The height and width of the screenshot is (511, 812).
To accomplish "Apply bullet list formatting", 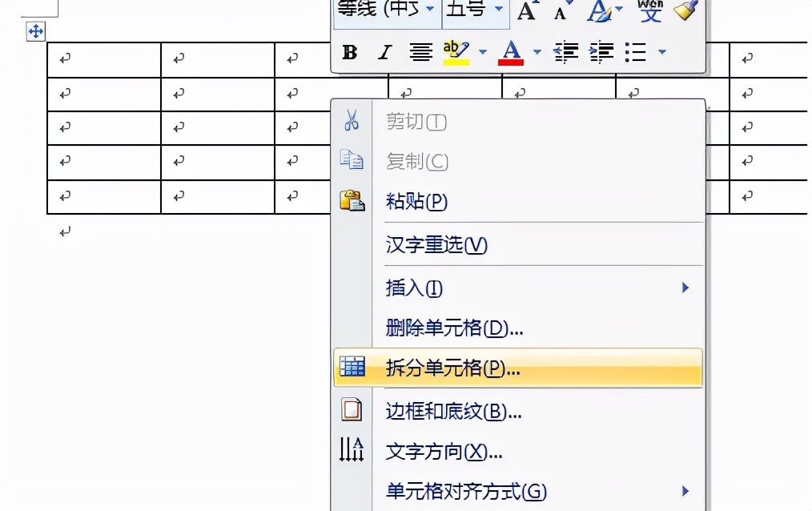I will click(635, 52).
